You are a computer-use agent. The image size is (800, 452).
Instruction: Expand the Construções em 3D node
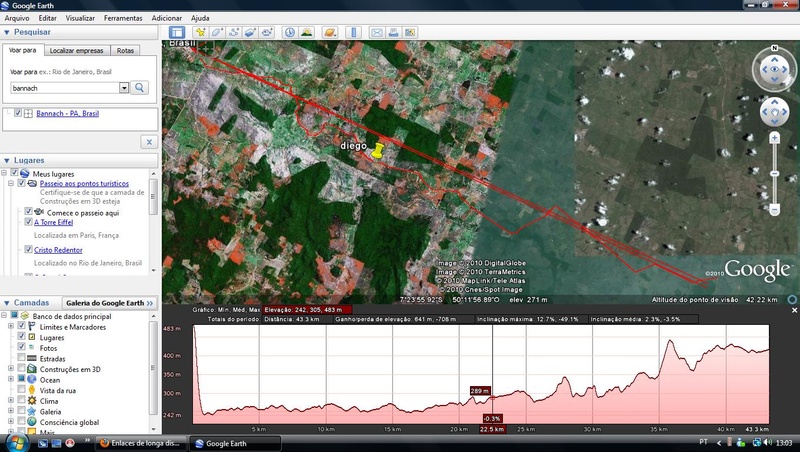[x=11, y=368]
